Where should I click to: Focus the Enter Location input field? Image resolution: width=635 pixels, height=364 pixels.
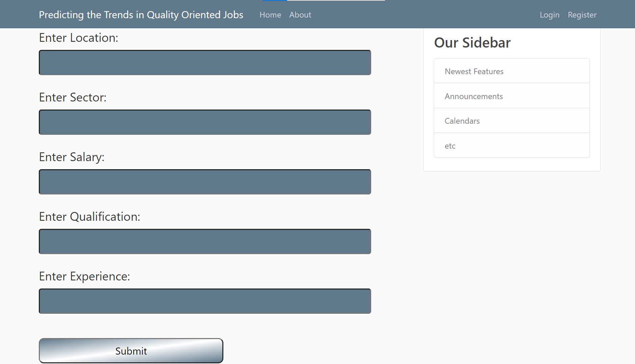(x=205, y=63)
